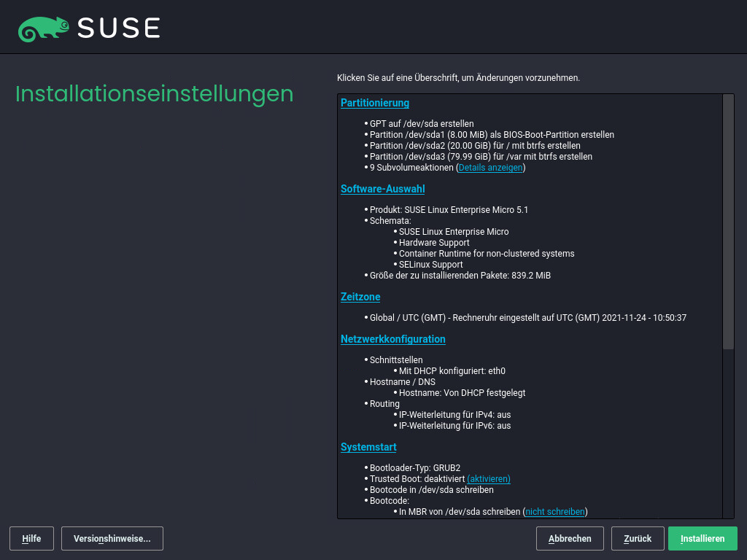
Task: Open the Versionshinweise dialog
Action: pyautogui.click(x=112, y=538)
